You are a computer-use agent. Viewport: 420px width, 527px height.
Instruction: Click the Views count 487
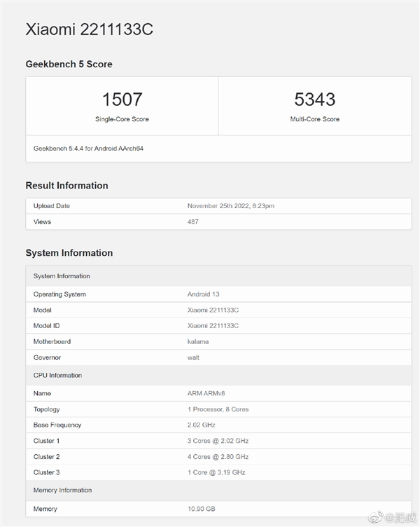[x=193, y=222]
